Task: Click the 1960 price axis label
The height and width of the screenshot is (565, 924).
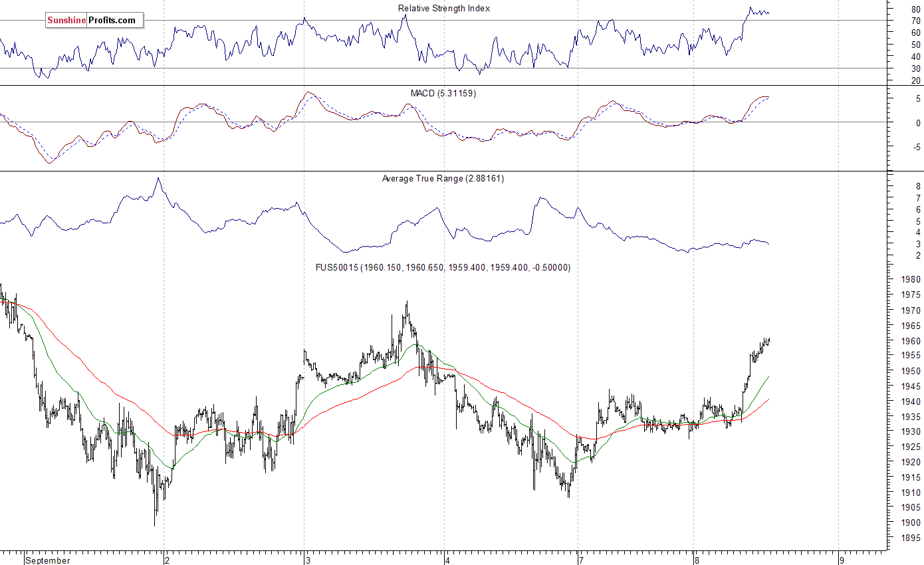Action: pyautogui.click(x=911, y=340)
